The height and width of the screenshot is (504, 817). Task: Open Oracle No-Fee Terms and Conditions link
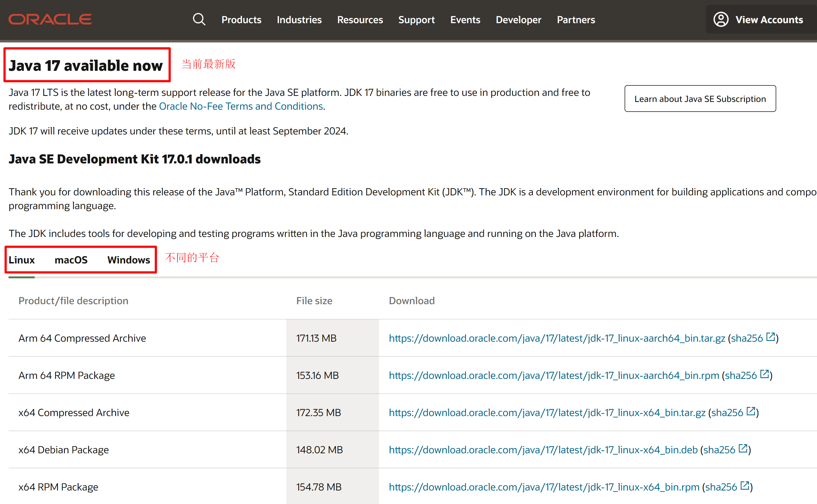[241, 106]
